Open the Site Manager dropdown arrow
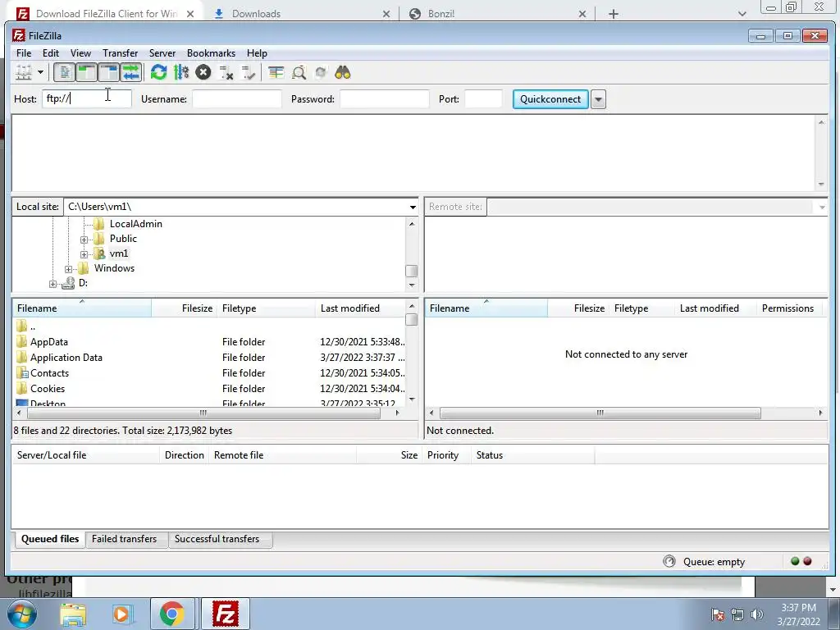The height and width of the screenshot is (630, 840). tap(40, 72)
